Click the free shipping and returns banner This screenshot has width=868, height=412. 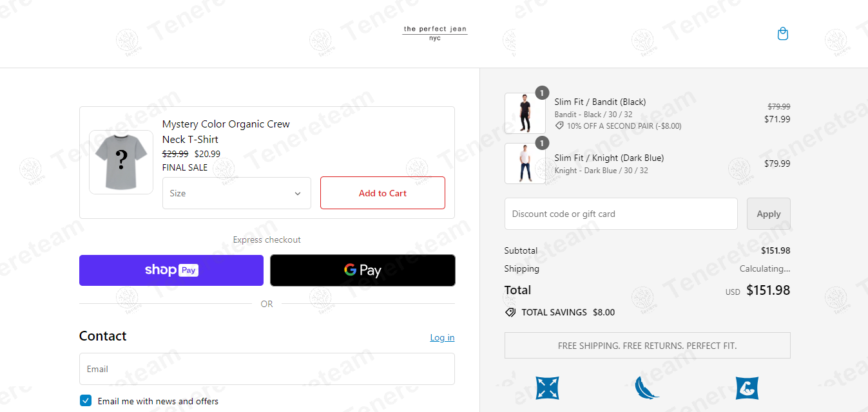click(x=647, y=346)
